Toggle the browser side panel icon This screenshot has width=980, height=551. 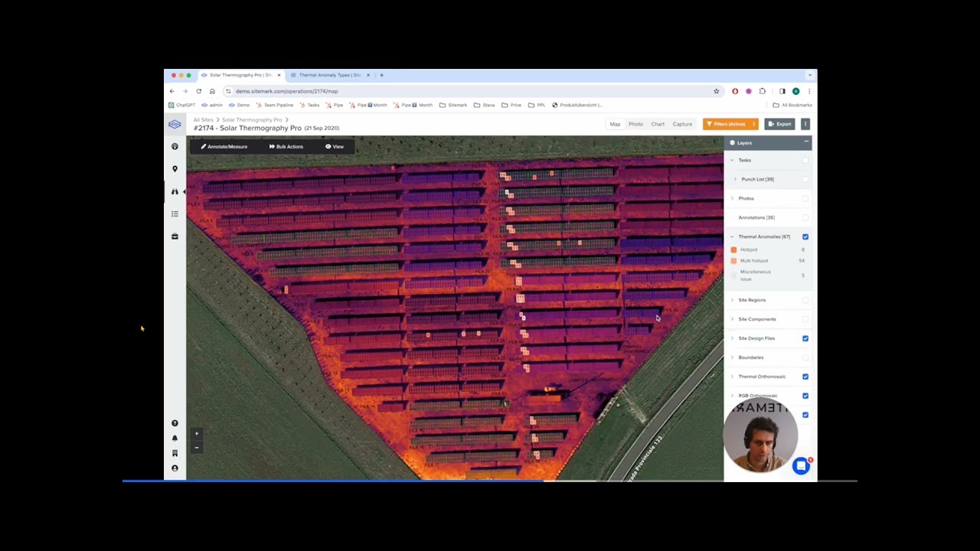782,91
